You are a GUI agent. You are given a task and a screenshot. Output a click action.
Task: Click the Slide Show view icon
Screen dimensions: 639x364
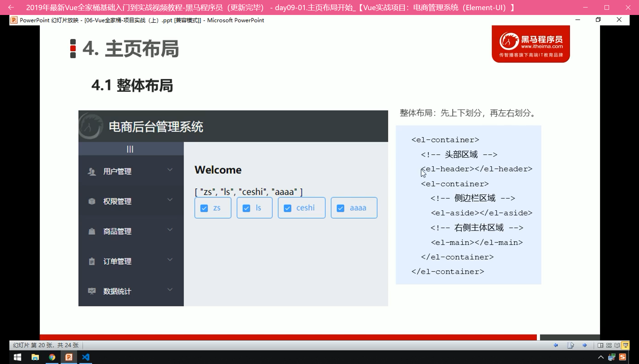coord(626,345)
